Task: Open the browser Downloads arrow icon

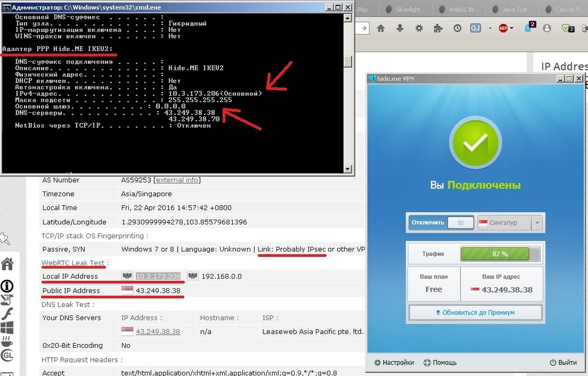Action: click(x=400, y=28)
